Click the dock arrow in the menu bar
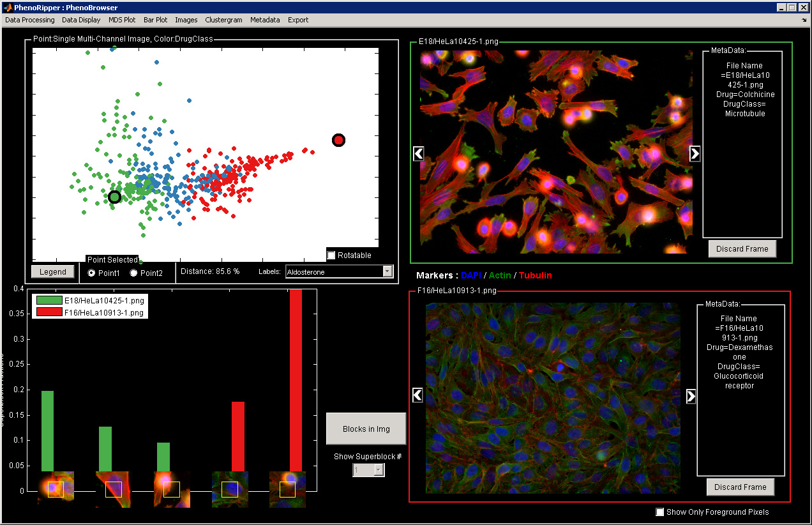812x525 pixels. tap(804, 20)
